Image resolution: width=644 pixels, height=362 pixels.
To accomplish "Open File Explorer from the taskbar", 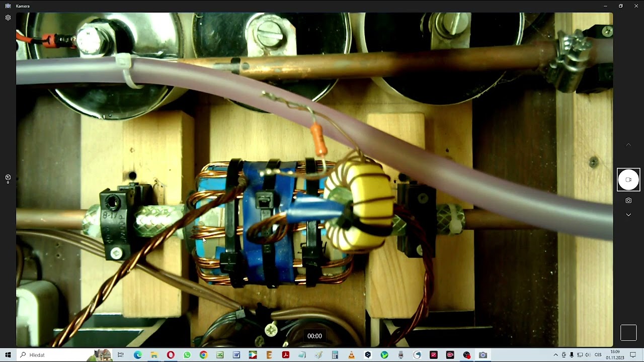I will [154, 355].
